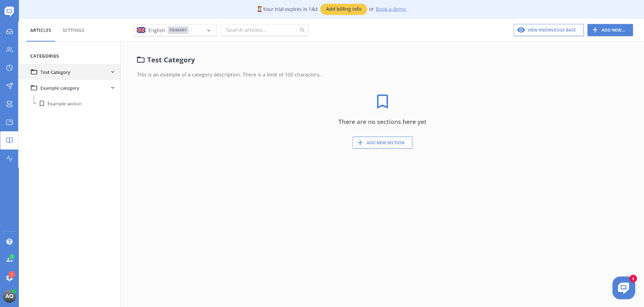The image size is (644, 307).
Task: Open the settings gear with alert badge
Action: point(9,278)
